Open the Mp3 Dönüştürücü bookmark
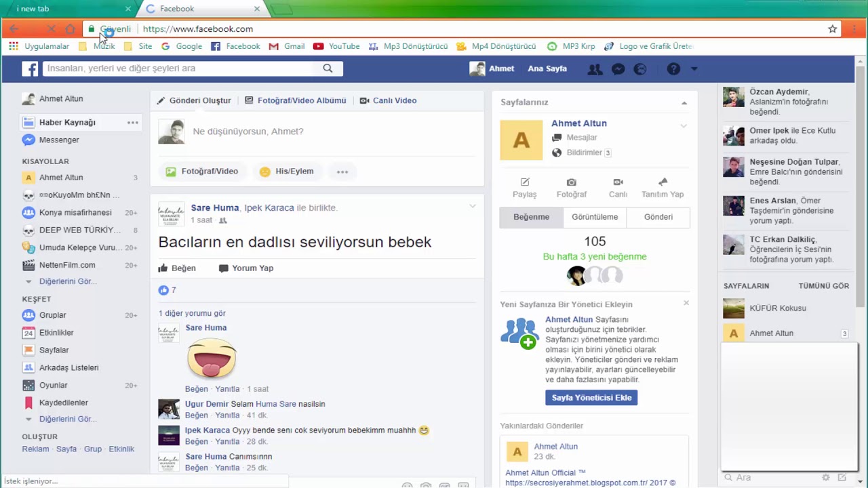This screenshot has width=868, height=488. pyautogui.click(x=408, y=46)
